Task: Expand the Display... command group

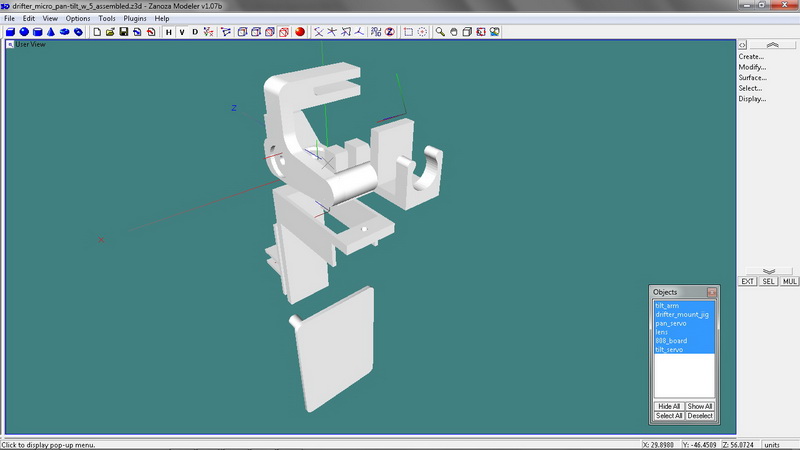Action: point(752,99)
